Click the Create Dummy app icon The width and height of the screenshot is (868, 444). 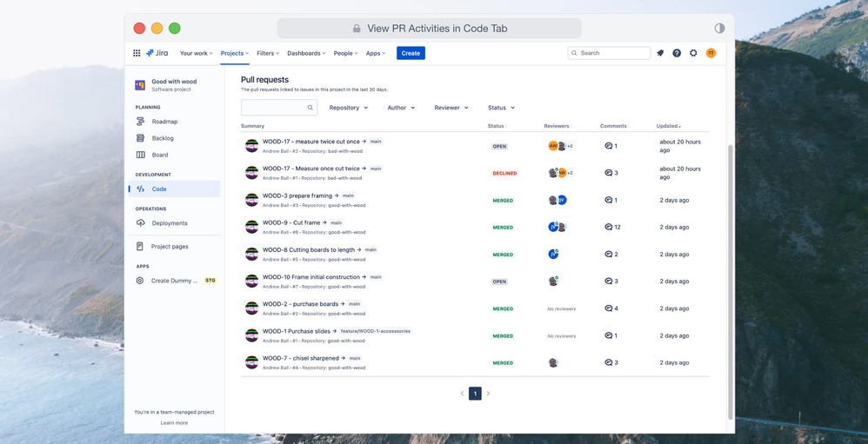pos(140,281)
